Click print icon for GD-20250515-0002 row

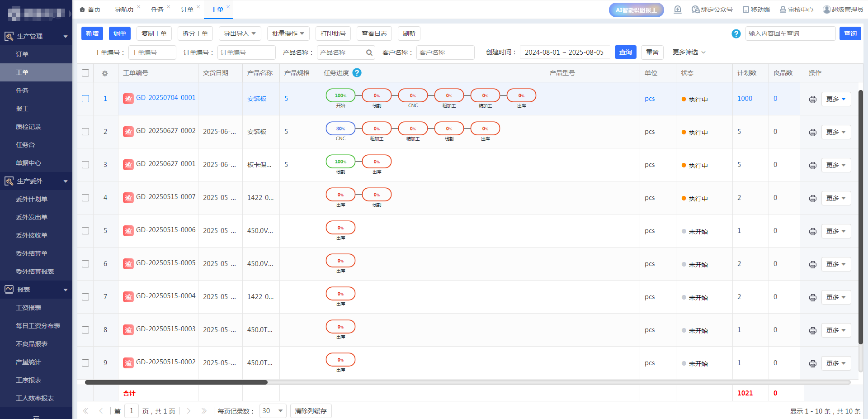(812, 364)
